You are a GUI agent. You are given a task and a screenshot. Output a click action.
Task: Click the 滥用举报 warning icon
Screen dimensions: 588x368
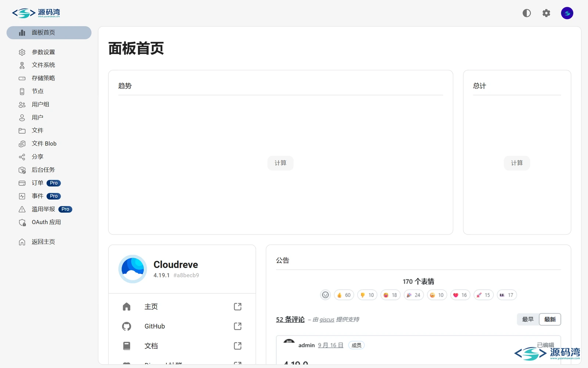[22, 209]
